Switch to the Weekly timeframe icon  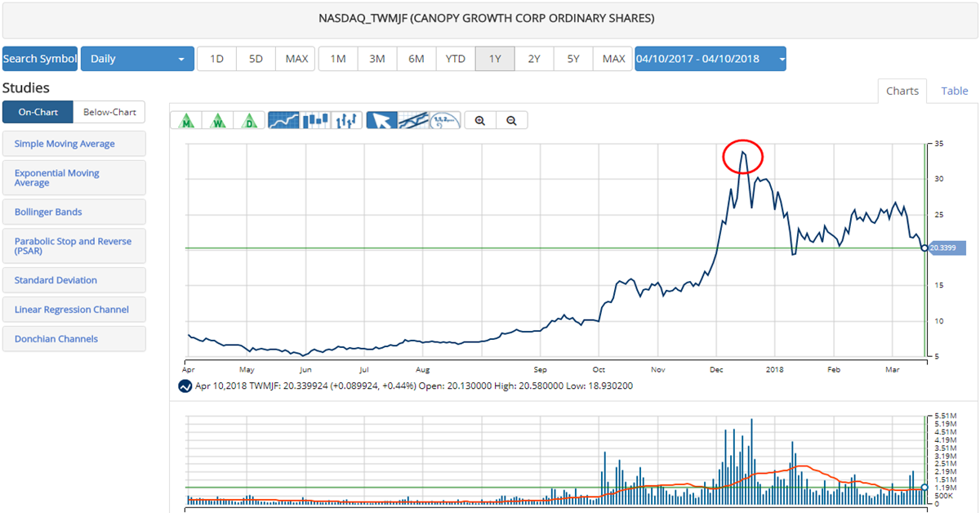point(218,120)
